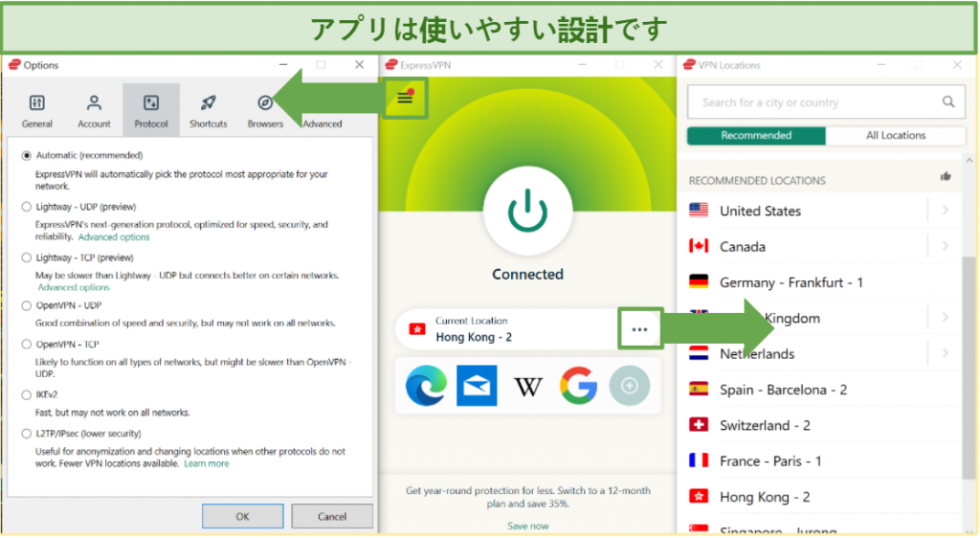
Task: Follow the Learn more link
Action: click(x=207, y=463)
